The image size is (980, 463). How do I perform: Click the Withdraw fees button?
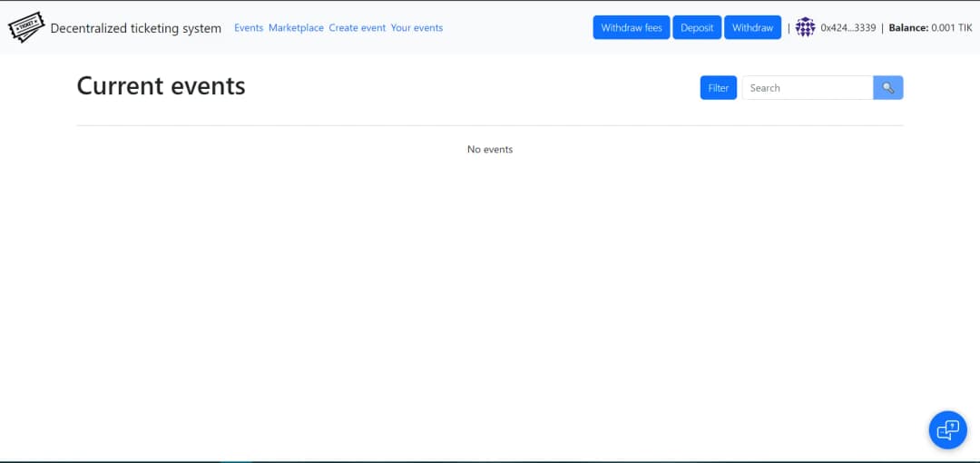(632, 27)
